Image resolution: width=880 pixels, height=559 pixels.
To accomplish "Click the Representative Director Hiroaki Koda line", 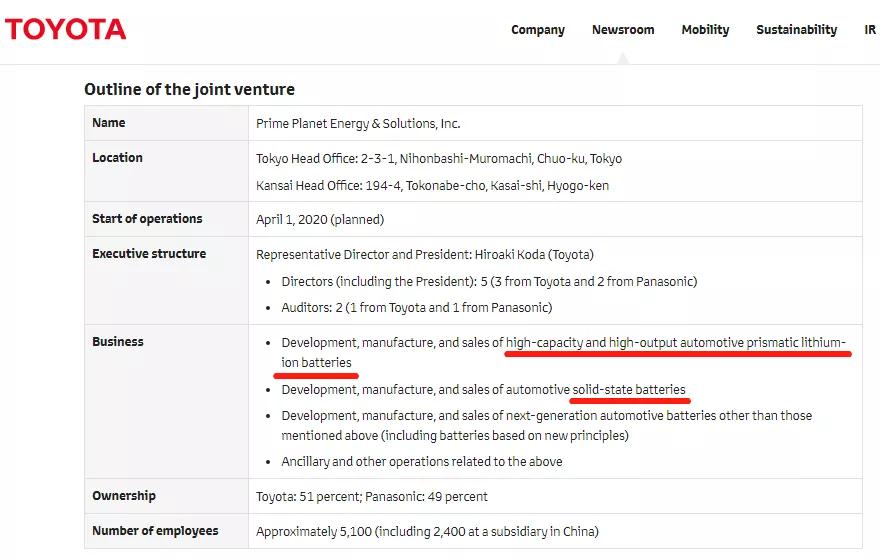I will 424,254.
